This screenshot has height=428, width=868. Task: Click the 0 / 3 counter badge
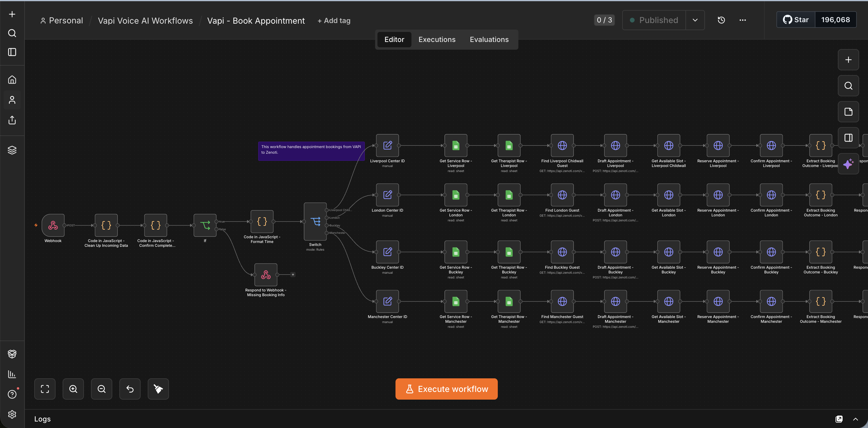pyautogui.click(x=604, y=20)
